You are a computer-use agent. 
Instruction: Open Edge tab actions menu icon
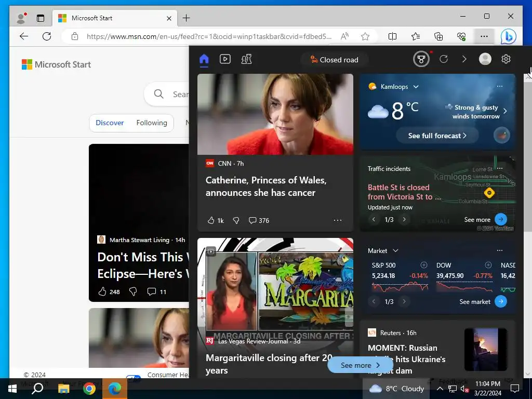(41, 18)
